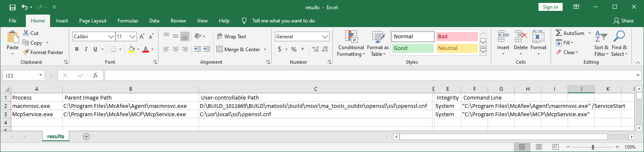Insert a function with the fx icon

coord(96,75)
